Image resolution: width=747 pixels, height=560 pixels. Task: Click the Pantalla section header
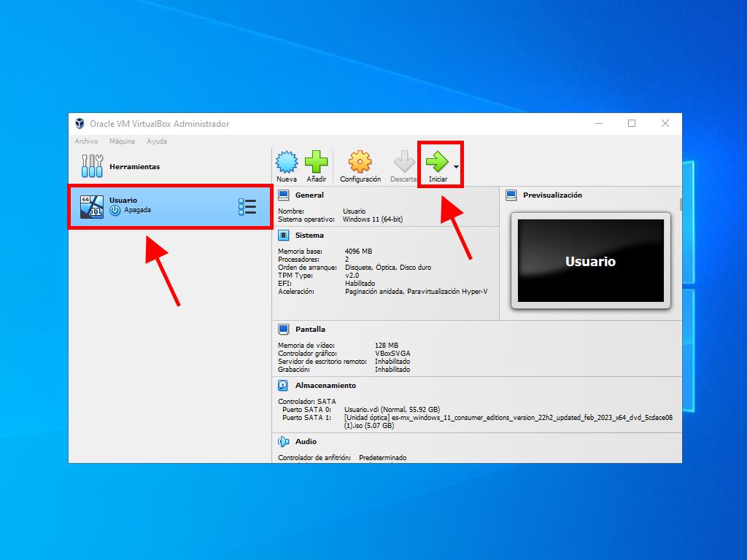(310, 330)
